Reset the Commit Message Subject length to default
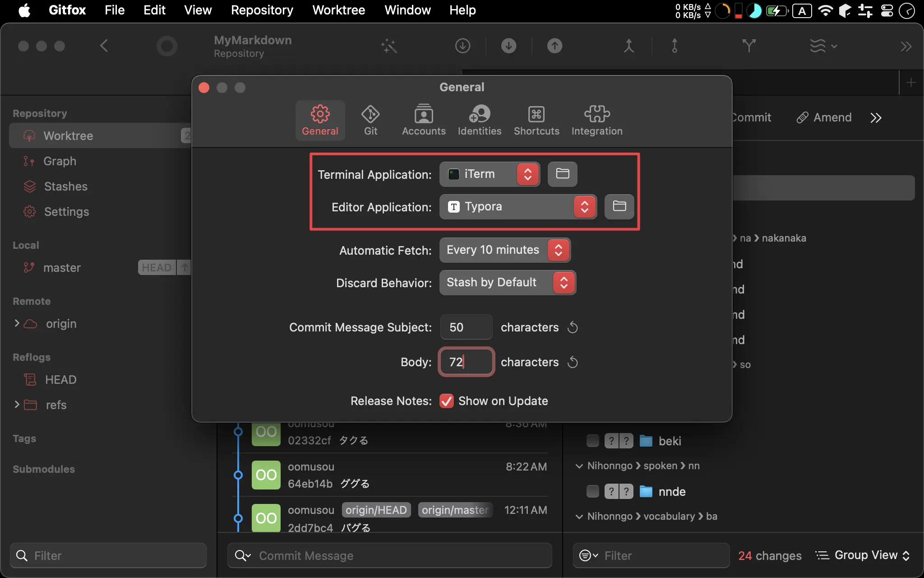Image resolution: width=924 pixels, height=578 pixels. [573, 327]
